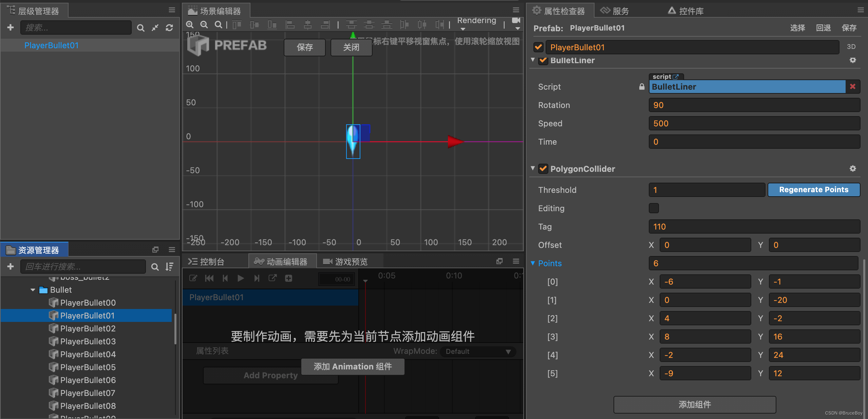
Task: Enable Editing checkbox on PolygonCollider
Action: [x=654, y=208]
